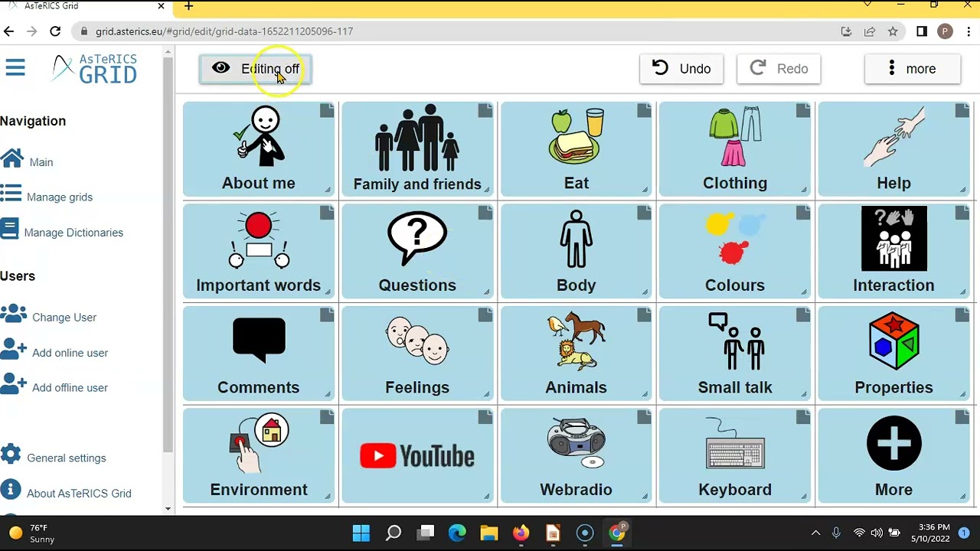Open the Chrome profile avatar
This screenshot has width=980, height=551.
(946, 31)
